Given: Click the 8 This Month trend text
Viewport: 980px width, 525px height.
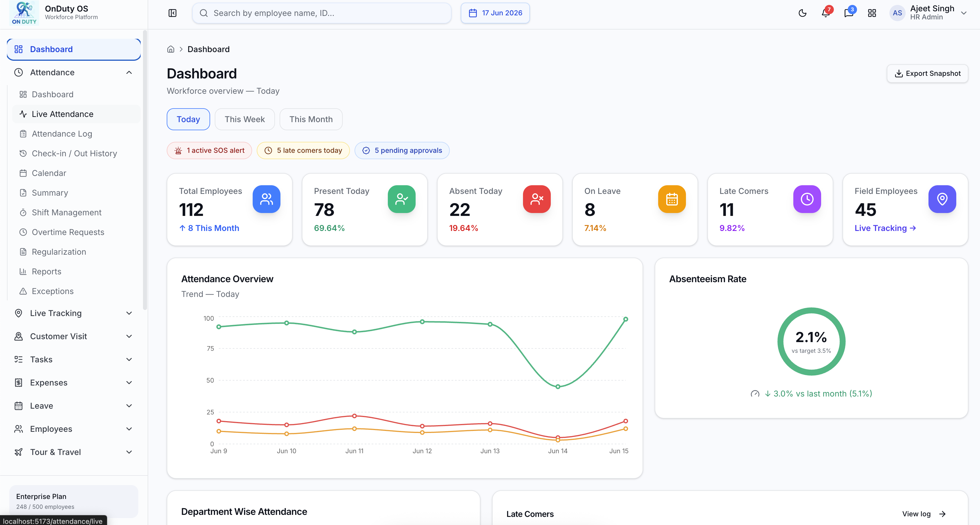Looking at the screenshot, I should [x=209, y=228].
